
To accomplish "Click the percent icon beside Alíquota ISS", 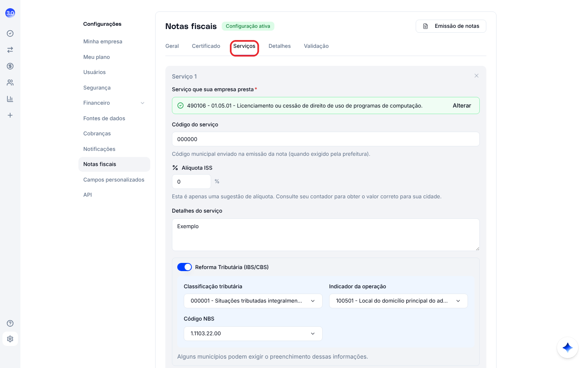I will (175, 168).
